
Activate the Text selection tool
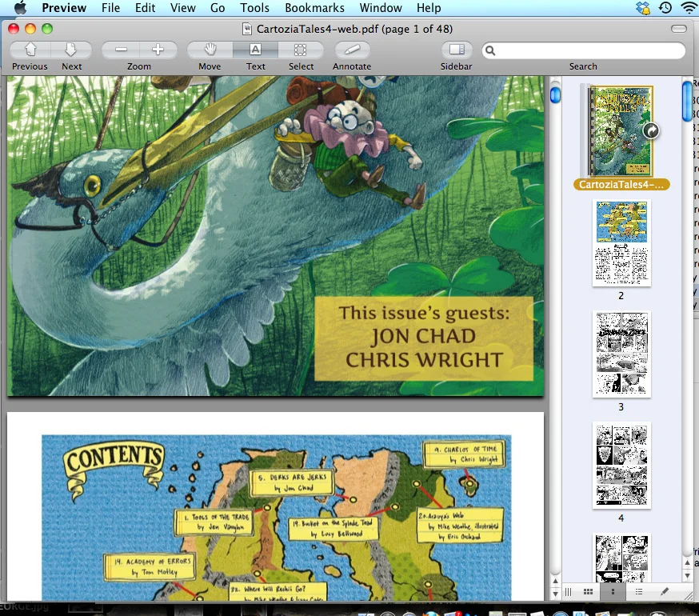(x=255, y=50)
